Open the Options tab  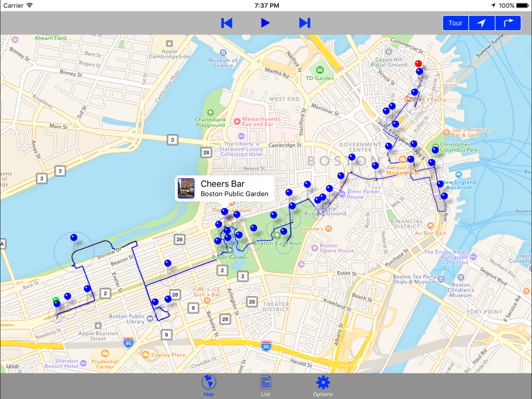(323, 386)
